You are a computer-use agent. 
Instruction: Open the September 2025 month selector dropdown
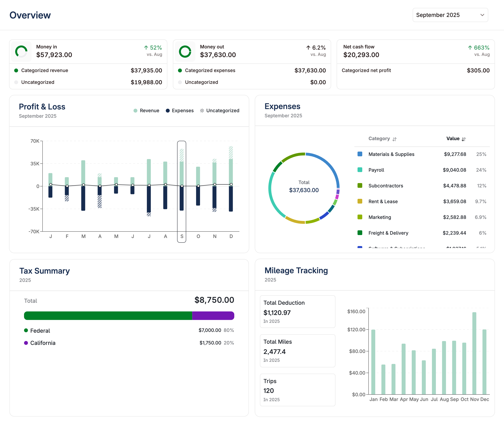coord(450,15)
